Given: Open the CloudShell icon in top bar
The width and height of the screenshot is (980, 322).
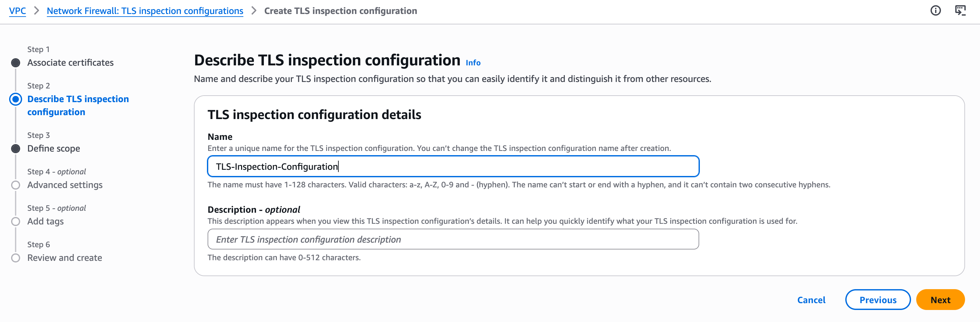Looking at the screenshot, I should click(960, 11).
